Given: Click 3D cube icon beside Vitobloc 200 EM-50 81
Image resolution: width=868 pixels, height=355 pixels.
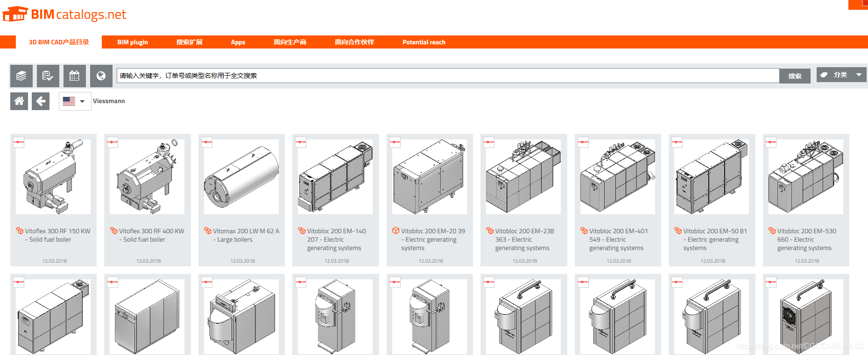Looking at the screenshot, I should pos(678,230).
